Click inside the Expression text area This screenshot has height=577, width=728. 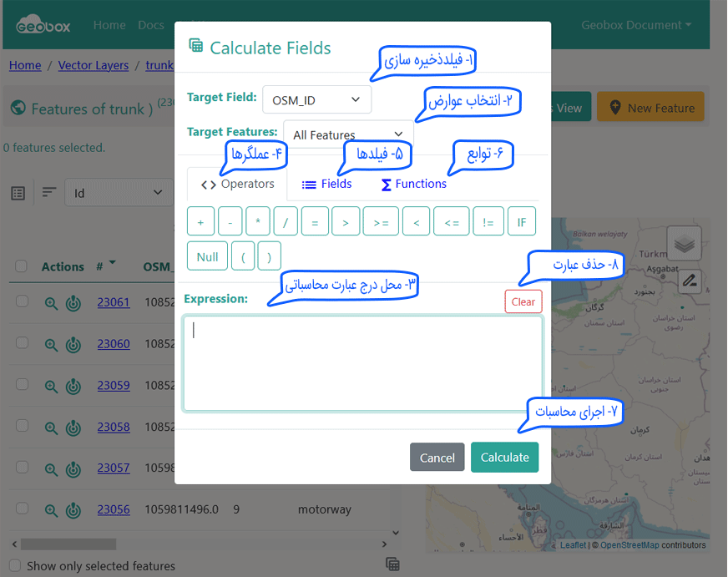[x=362, y=363]
